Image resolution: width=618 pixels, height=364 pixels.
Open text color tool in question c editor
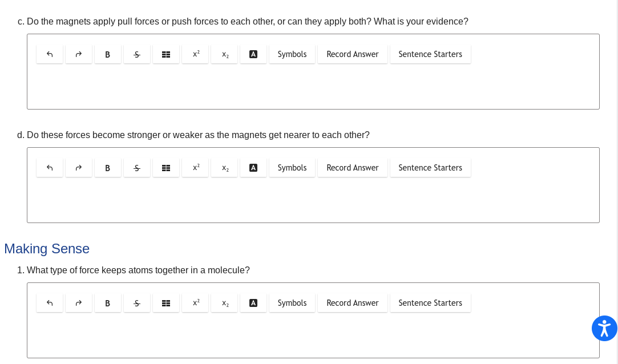click(x=253, y=54)
